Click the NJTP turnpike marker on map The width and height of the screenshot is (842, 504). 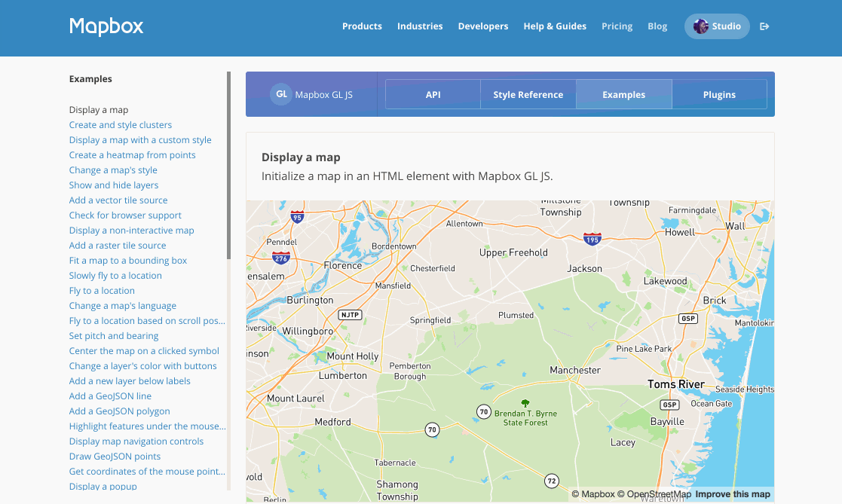click(x=350, y=315)
